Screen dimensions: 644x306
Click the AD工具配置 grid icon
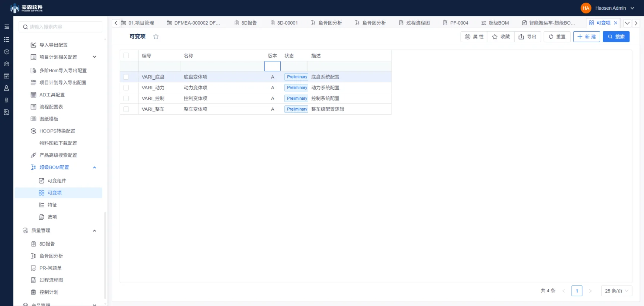[33, 95]
